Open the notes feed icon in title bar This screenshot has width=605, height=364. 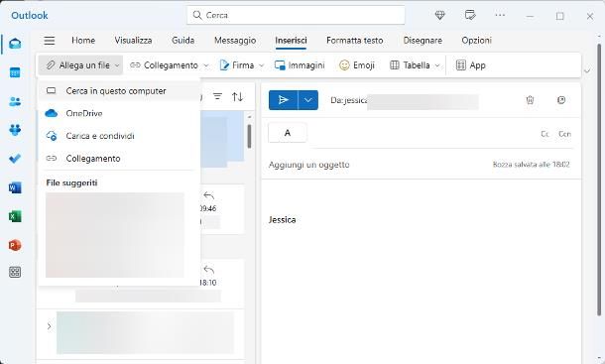point(470,16)
